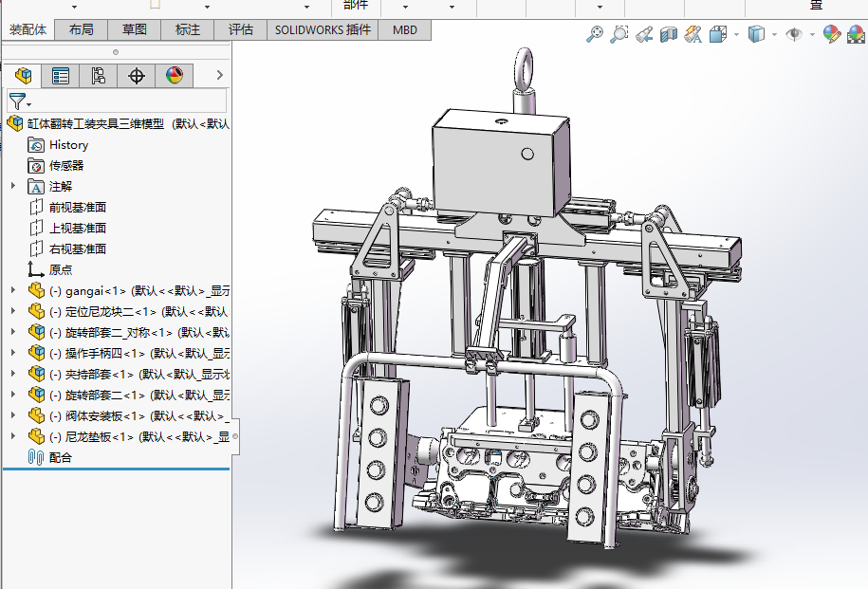Open the DimXpertManager crosshair tab
This screenshot has height=589, width=868.
point(137,76)
